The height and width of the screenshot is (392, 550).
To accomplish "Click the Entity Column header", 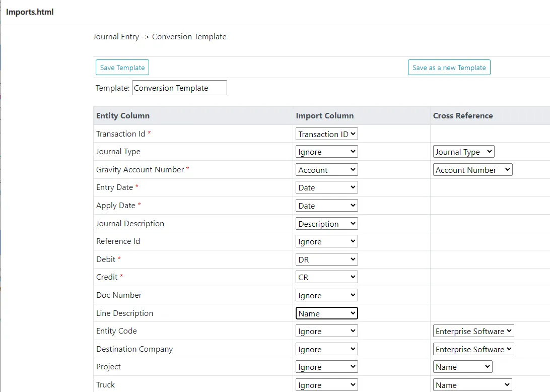I will 123,116.
